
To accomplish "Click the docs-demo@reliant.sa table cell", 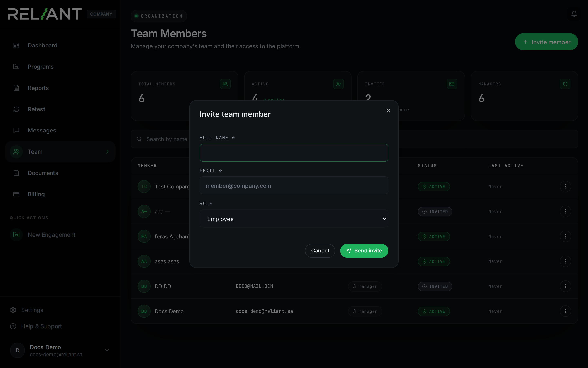I will (264, 311).
